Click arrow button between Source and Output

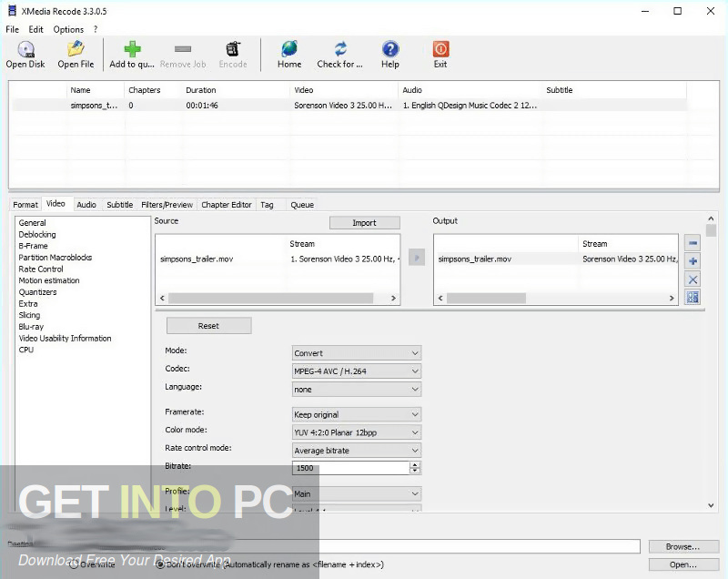point(417,258)
